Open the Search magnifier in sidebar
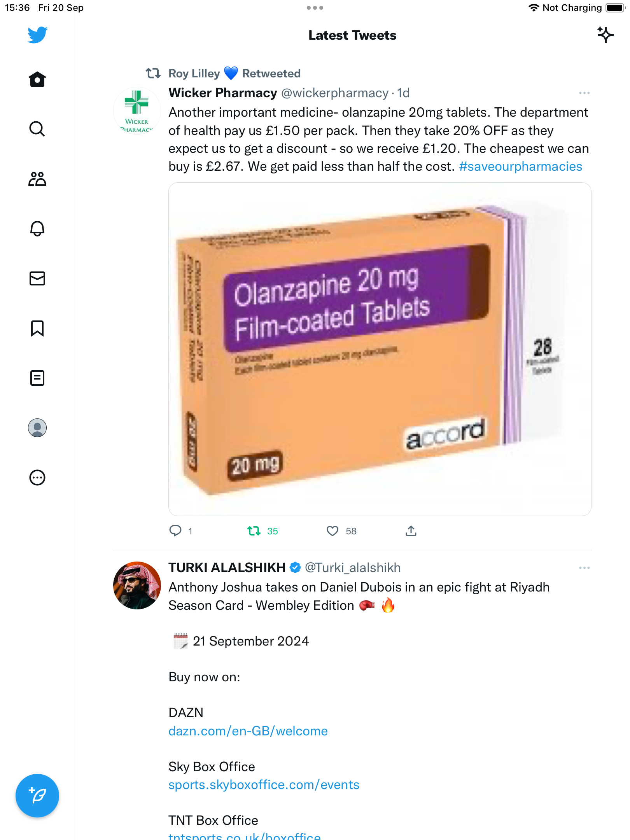Screen dimensions: 630x840 pyautogui.click(x=37, y=129)
